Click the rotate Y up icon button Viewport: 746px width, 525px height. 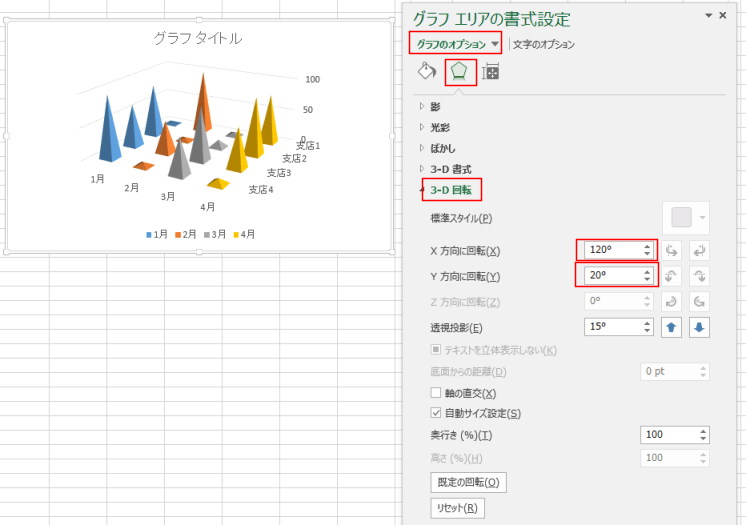tap(674, 276)
